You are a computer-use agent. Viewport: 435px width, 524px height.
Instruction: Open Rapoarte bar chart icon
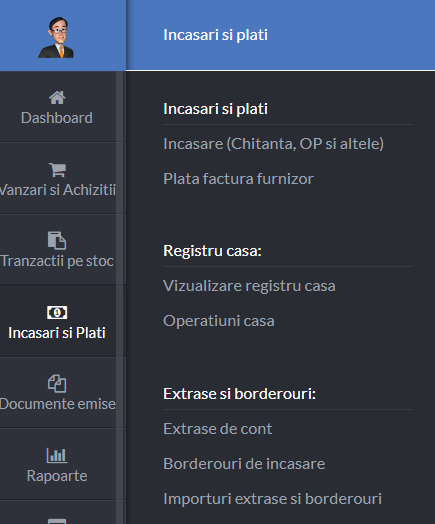click(57, 455)
